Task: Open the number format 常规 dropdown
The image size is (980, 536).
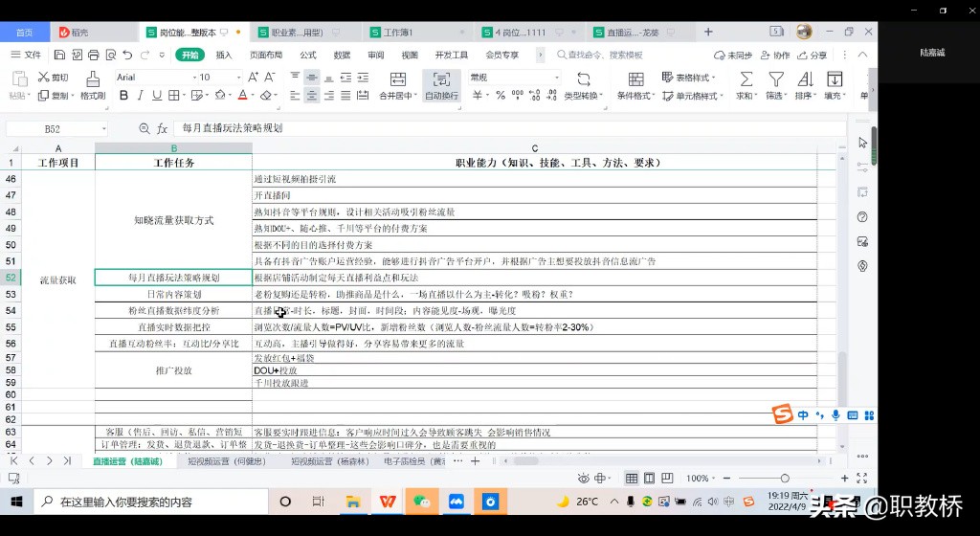Action: (556, 78)
